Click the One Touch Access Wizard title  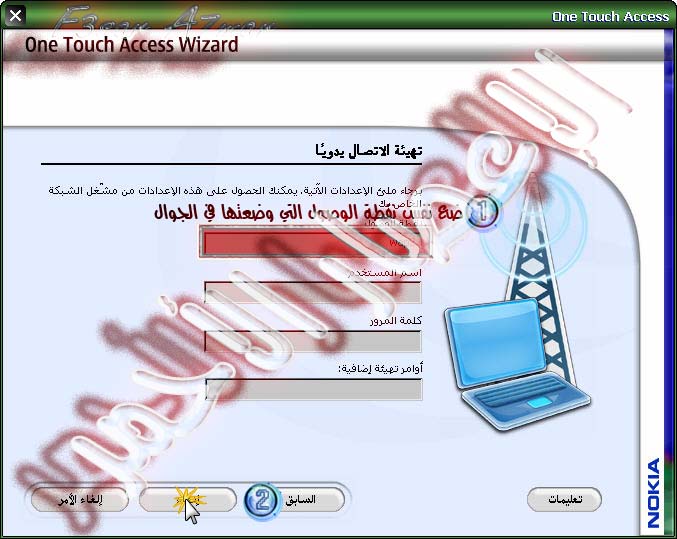click(x=132, y=45)
